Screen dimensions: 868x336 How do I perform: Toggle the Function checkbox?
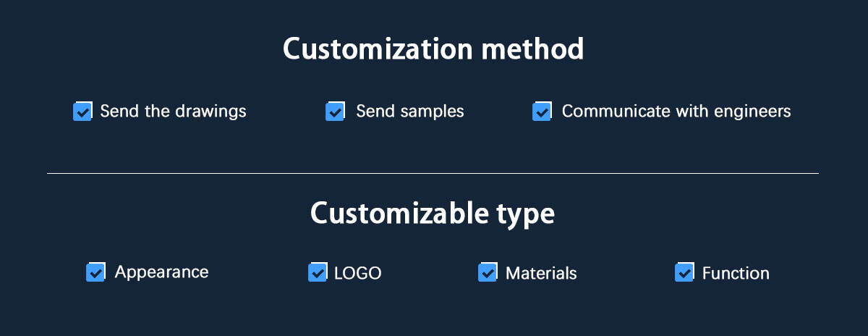click(x=684, y=272)
